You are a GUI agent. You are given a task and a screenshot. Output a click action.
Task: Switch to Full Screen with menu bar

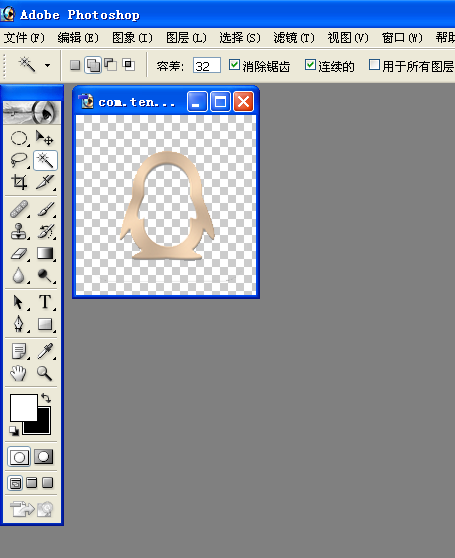pyautogui.click(x=32, y=483)
